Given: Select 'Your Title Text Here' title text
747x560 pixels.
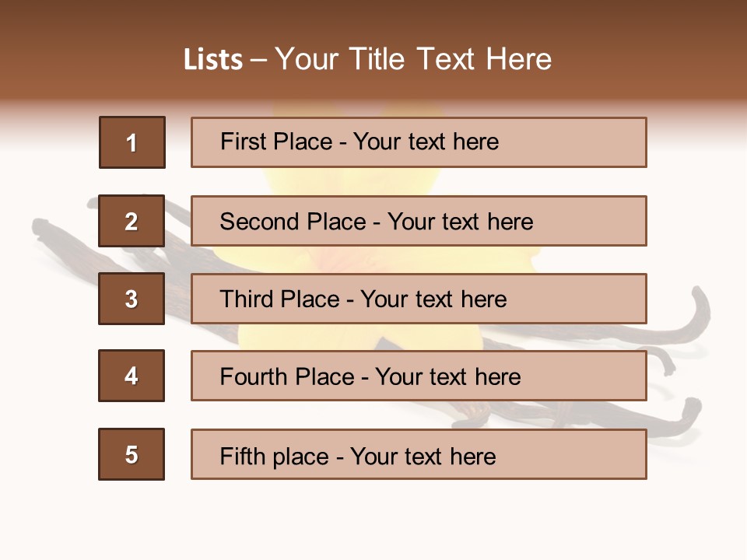Looking at the screenshot, I should click(413, 59).
